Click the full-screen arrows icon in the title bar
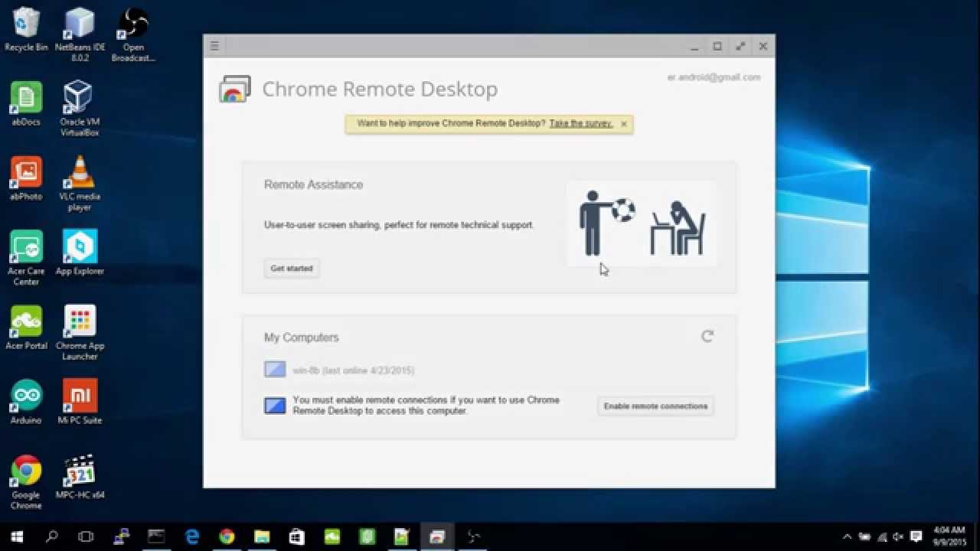 click(x=740, y=46)
